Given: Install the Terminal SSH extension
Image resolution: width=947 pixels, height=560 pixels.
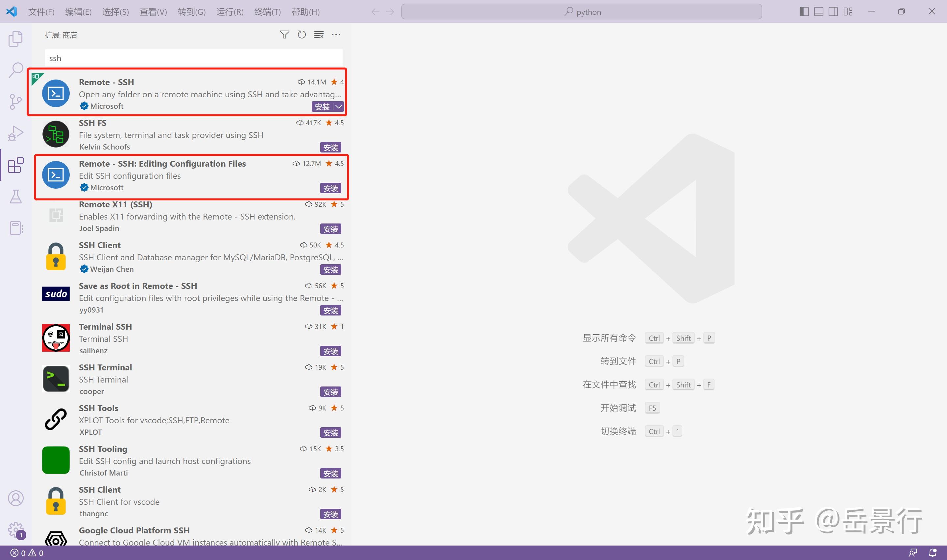Looking at the screenshot, I should coord(331,351).
